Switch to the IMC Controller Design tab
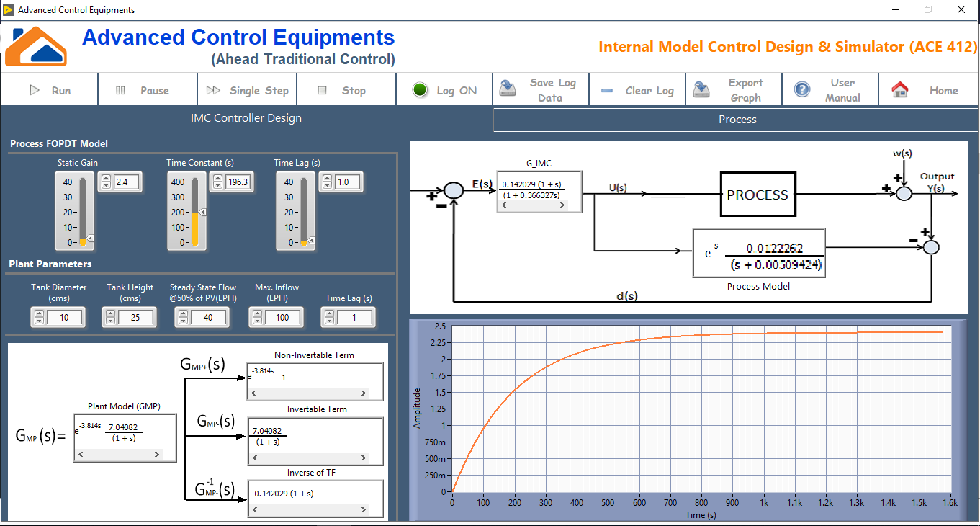The width and height of the screenshot is (980, 526). [246, 118]
